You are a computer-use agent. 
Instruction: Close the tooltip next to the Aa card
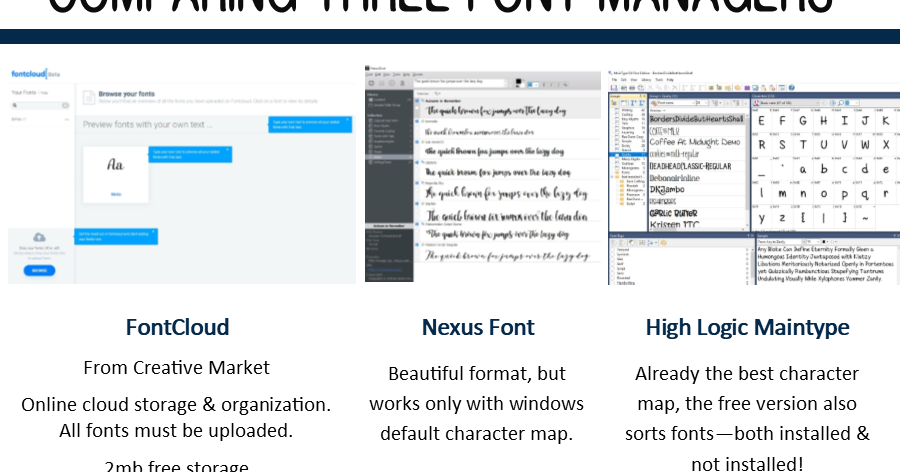tap(228, 150)
